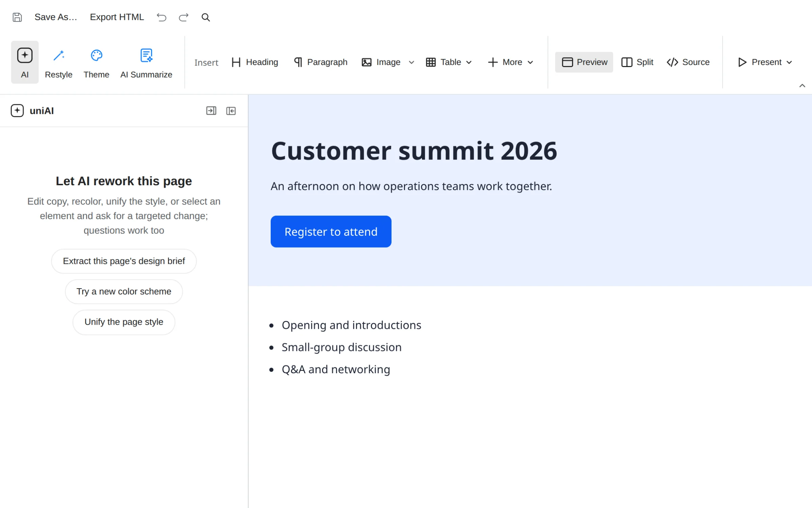This screenshot has width=812, height=508.
Task: Click the afternoon operations teams subtitle
Action: coord(411,186)
